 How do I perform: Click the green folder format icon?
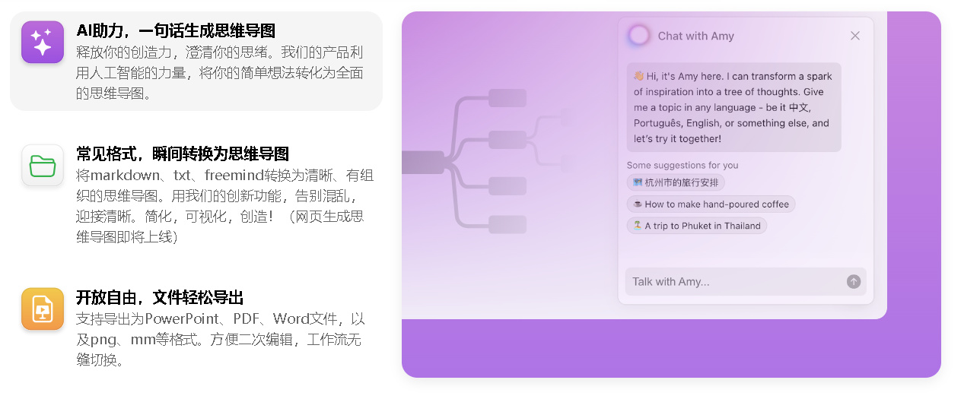(x=43, y=165)
